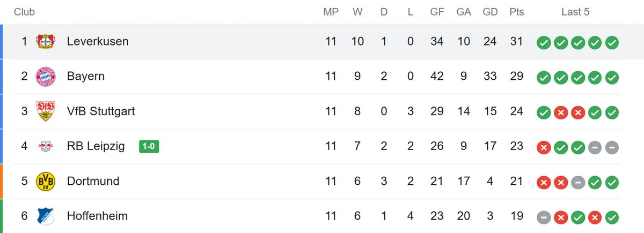Click RB Leipzig's last gray draw icon

tap(611, 148)
